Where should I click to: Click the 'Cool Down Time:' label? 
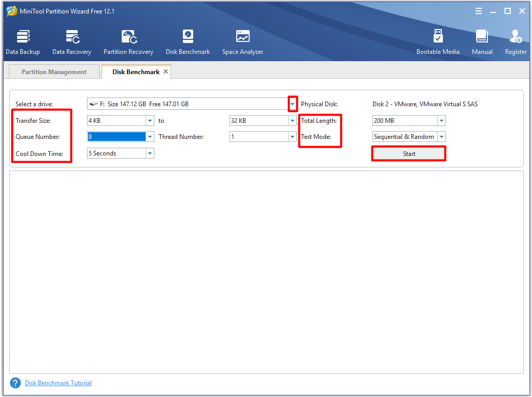(39, 154)
